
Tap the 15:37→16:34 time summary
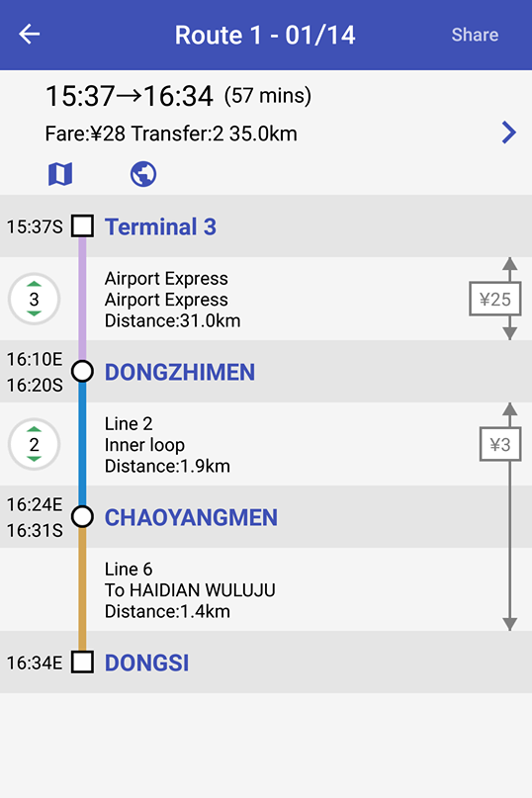(178, 96)
